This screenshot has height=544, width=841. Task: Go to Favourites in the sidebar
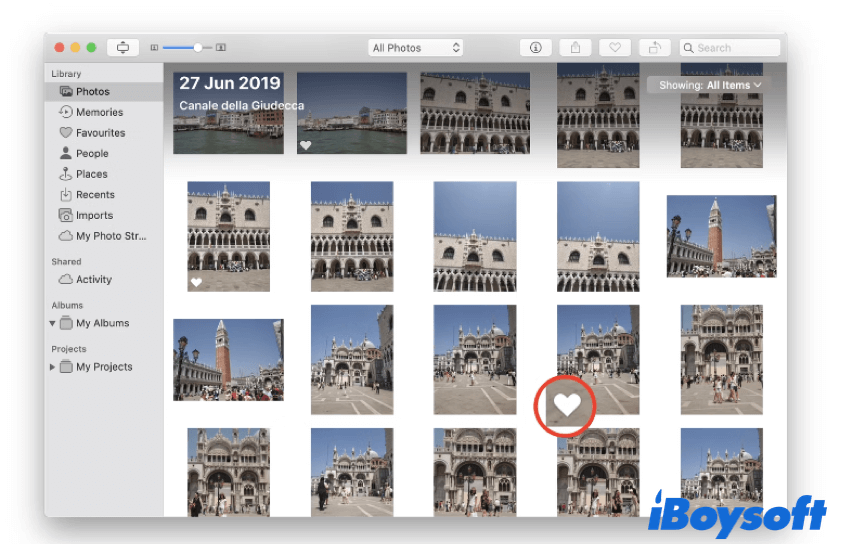coord(100,133)
